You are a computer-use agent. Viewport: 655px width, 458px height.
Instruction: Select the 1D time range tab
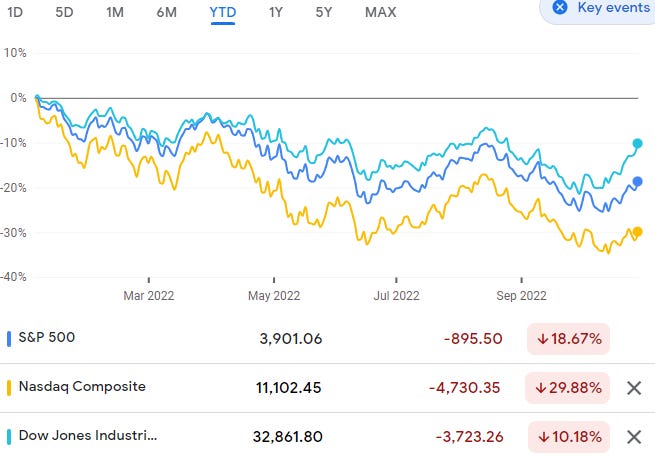pos(15,12)
